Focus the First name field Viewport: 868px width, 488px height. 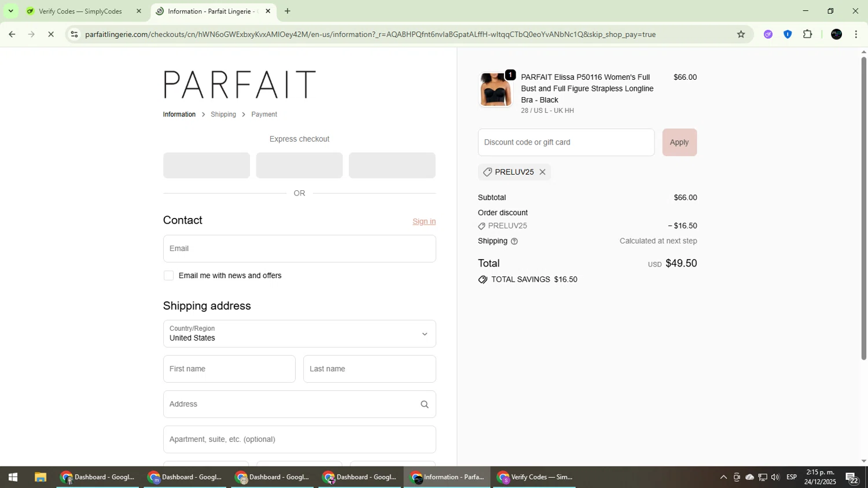coord(229,369)
